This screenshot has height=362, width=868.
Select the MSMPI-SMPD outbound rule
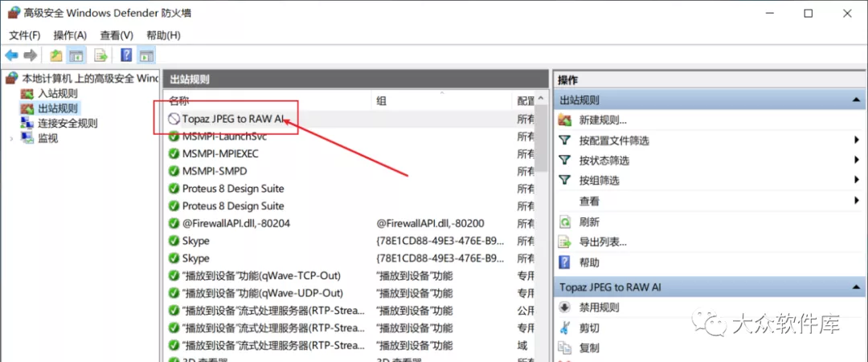[x=215, y=171]
